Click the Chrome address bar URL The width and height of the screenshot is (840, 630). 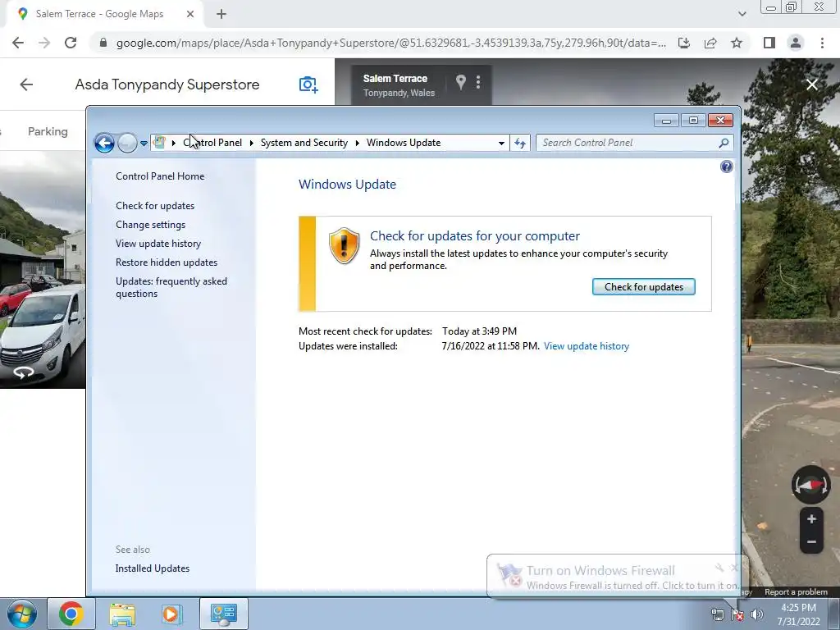click(391, 43)
